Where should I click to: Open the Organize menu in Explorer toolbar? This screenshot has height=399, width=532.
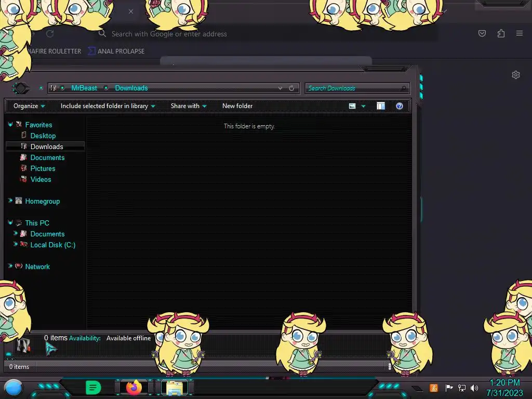coord(29,106)
